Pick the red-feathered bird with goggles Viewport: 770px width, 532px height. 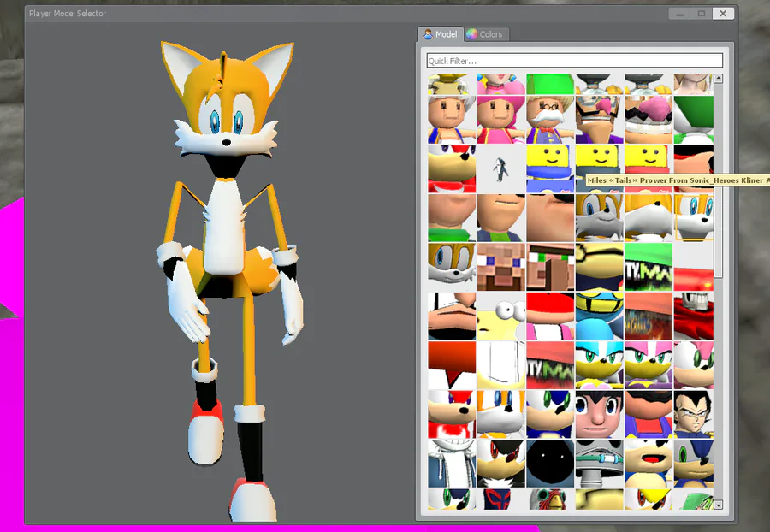[x=550, y=499]
